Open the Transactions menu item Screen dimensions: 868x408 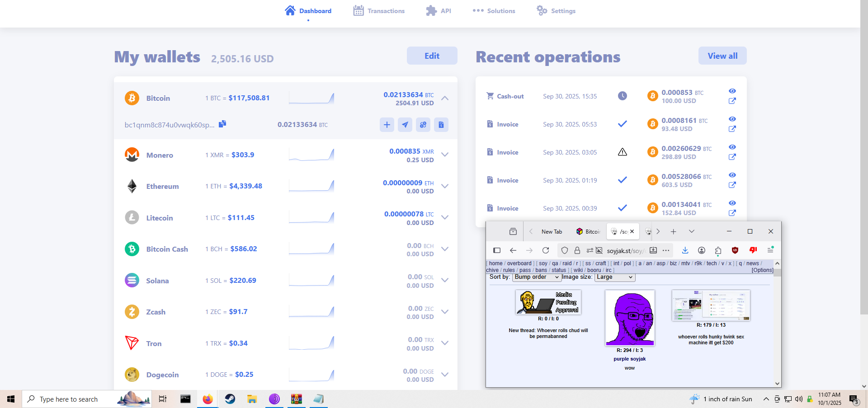[x=379, y=11]
